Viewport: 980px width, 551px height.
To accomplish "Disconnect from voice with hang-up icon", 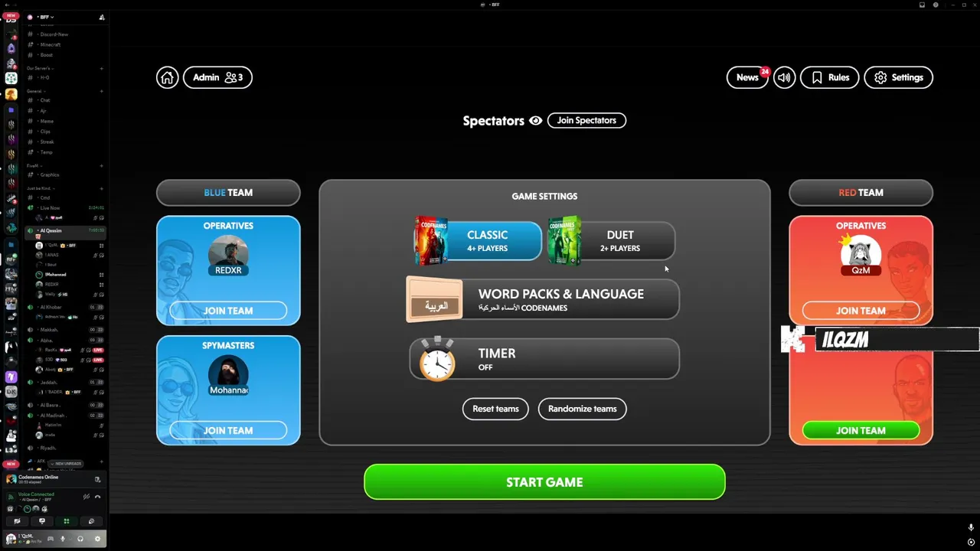I will (x=97, y=497).
